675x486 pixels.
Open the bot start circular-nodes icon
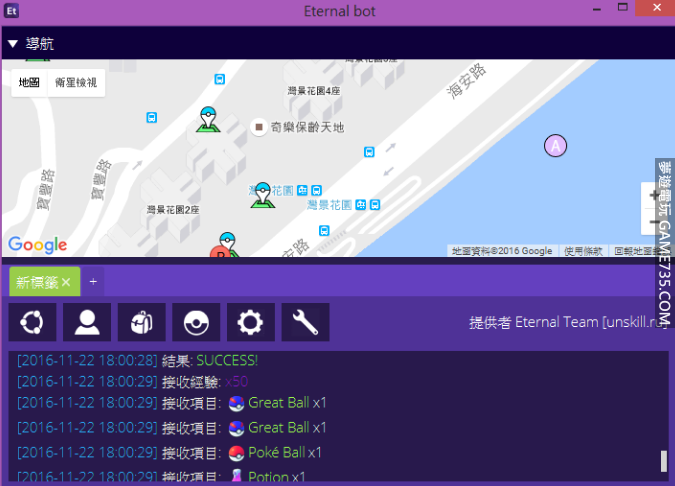pyautogui.click(x=32, y=322)
